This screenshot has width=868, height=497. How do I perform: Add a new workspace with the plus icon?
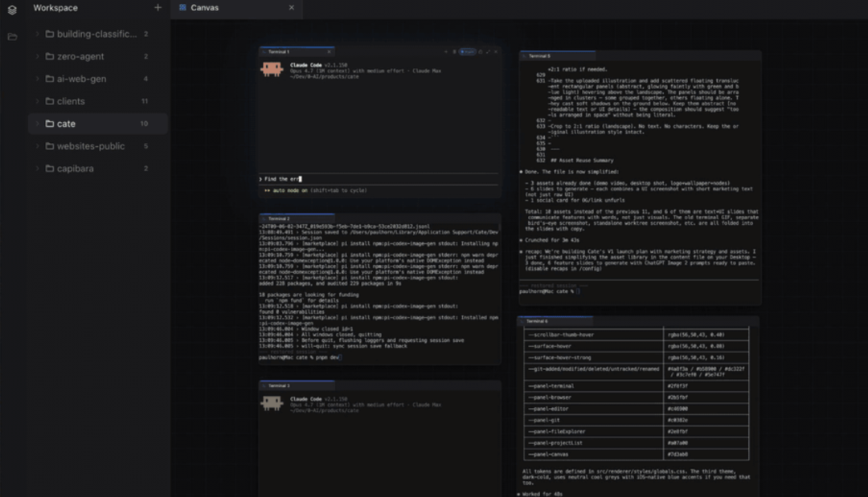point(158,8)
